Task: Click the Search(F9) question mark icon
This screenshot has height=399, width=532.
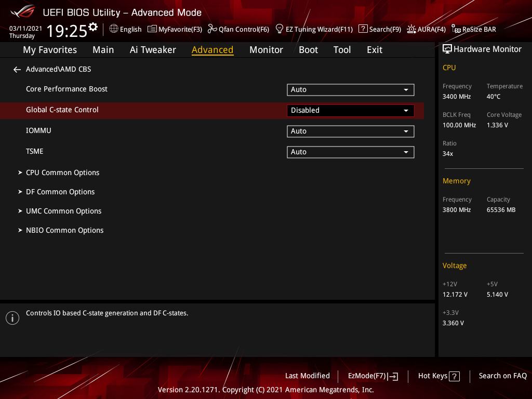Action: [x=363, y=29]
